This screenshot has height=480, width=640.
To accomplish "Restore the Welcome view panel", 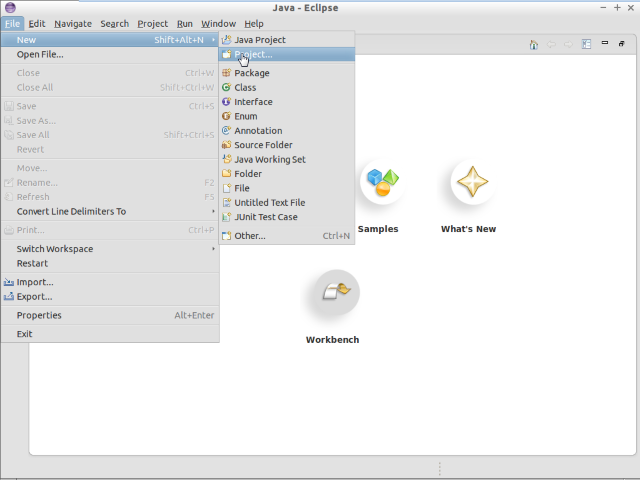I will click(x=622, y=43).
